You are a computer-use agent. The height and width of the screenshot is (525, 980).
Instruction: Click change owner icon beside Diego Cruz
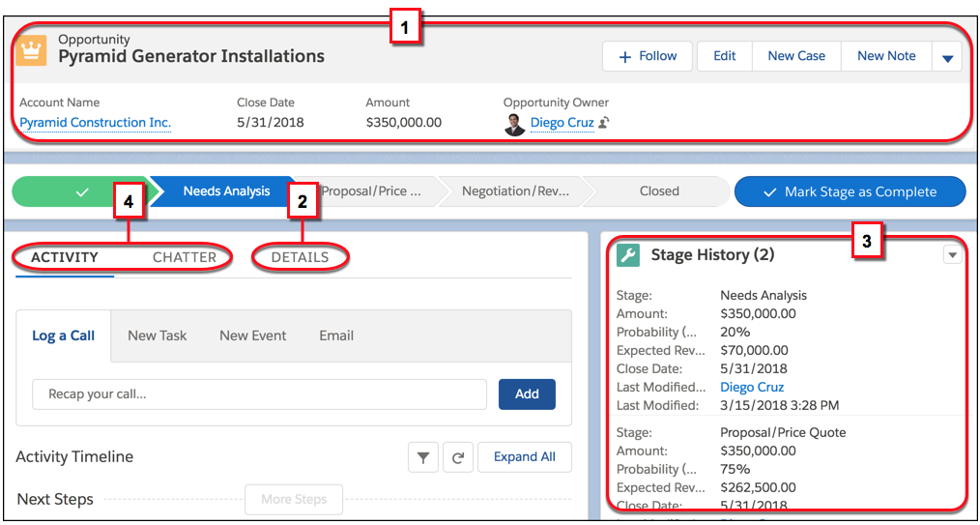[x=603, y=123]
